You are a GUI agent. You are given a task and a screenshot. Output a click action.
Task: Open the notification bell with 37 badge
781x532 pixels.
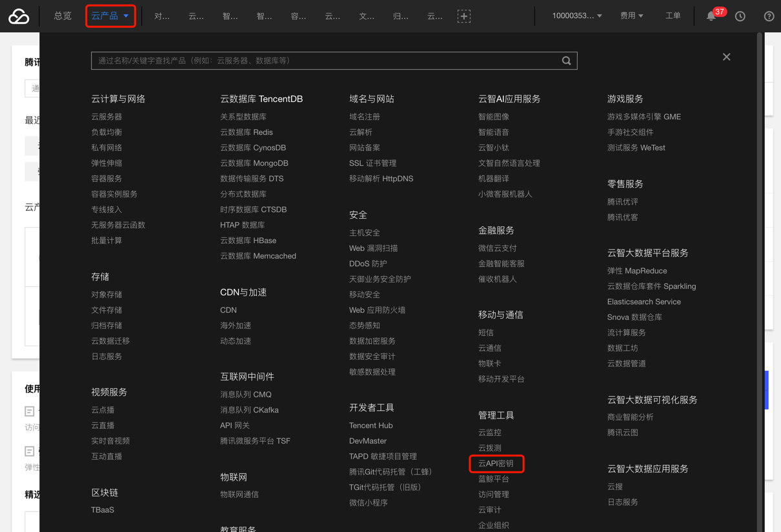click(x=711, y=16)
